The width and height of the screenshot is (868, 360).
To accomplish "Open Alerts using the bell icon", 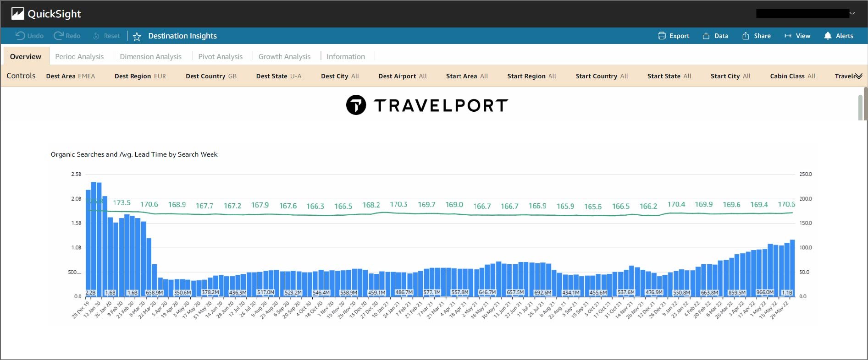I will [828, 36].
